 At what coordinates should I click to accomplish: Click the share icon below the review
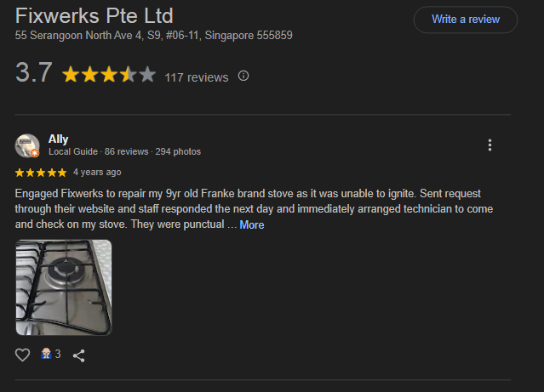(x=79, y=355)
